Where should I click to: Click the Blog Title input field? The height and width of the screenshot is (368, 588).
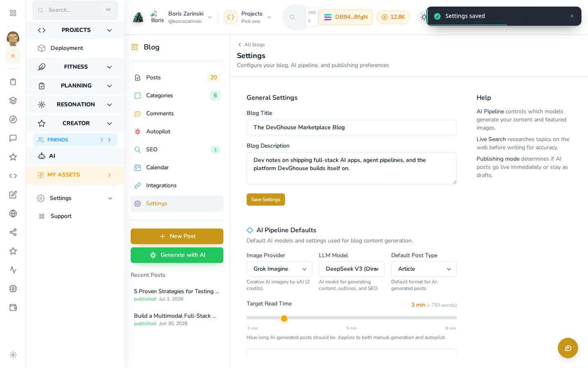pyautogui.click(x=352, y=128)
